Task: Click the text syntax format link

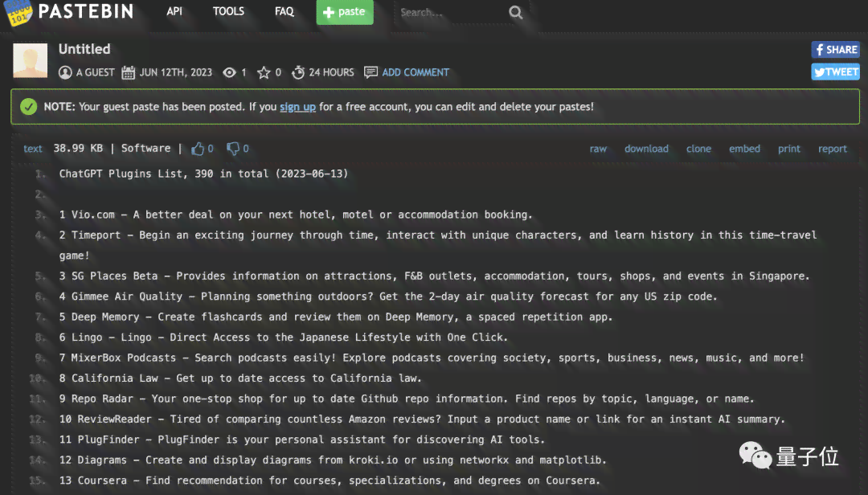Action: point(33,149)
